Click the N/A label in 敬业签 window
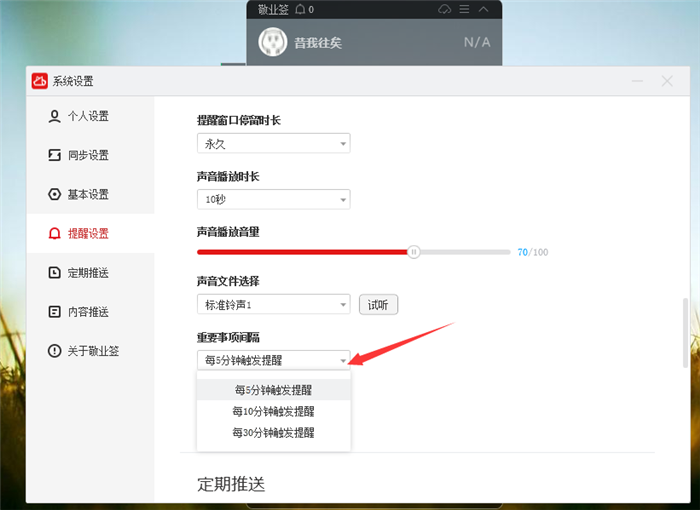This screenshot has width=700, height=510. click(x=477, y=42)
